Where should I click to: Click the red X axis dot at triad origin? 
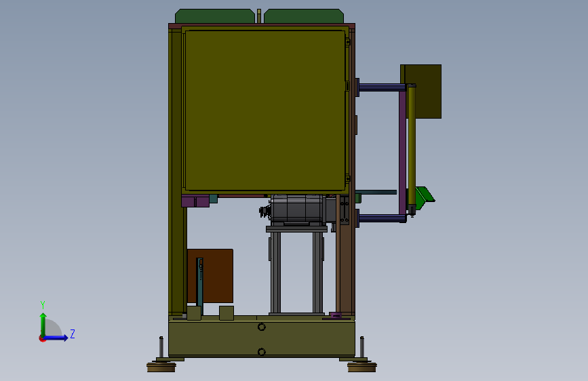point(42,338)
